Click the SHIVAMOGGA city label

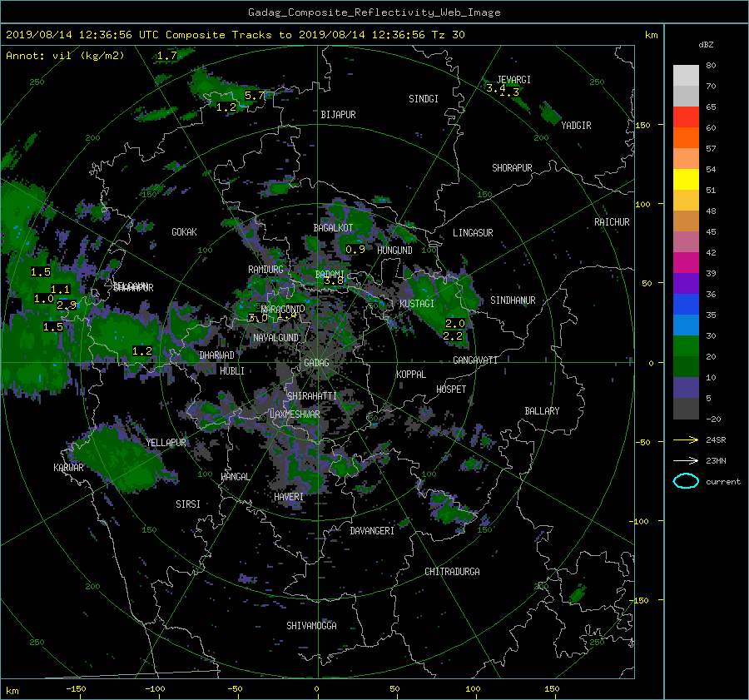[x=311, y=626]
